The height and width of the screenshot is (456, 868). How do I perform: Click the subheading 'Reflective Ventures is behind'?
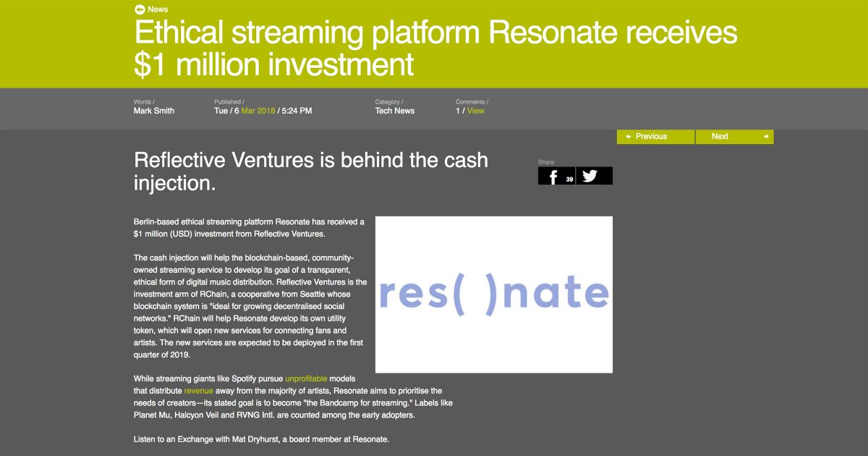click(311, 171)
